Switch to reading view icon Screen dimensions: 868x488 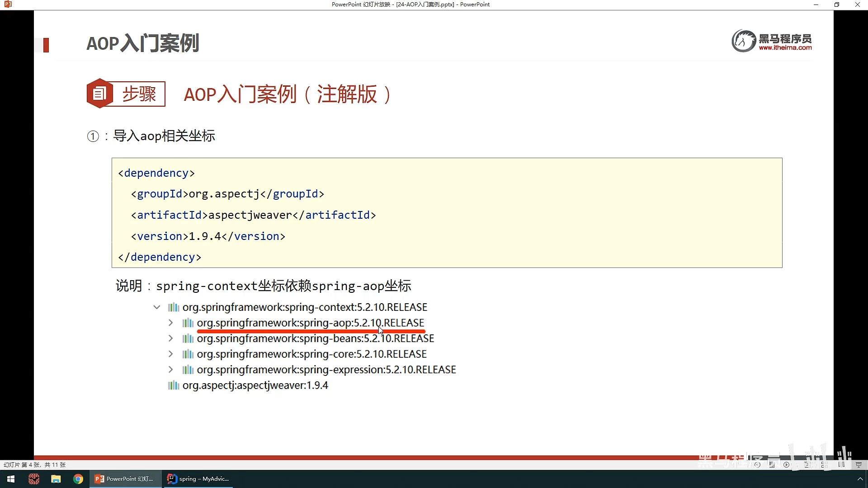click(842, 465)
